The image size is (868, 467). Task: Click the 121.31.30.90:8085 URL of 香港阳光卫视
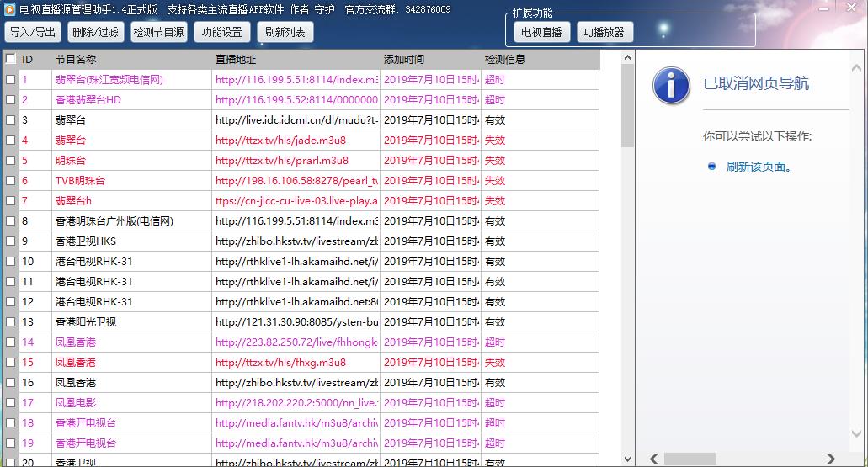point(296,322)
